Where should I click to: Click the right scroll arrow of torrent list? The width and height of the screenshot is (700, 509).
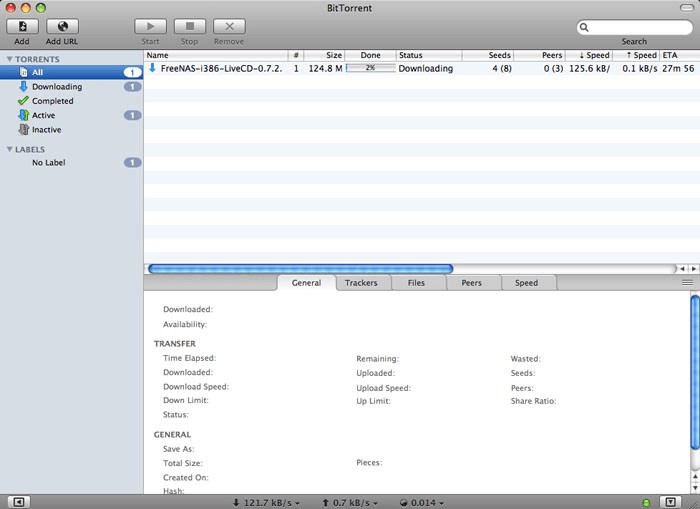click(693, 268)
